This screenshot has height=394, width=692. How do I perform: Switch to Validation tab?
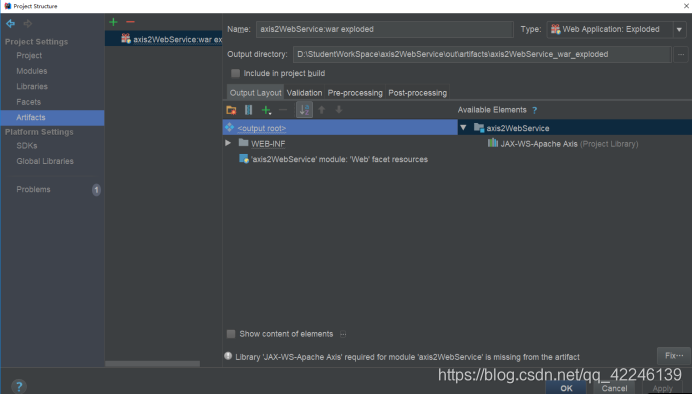click(304, 93)
